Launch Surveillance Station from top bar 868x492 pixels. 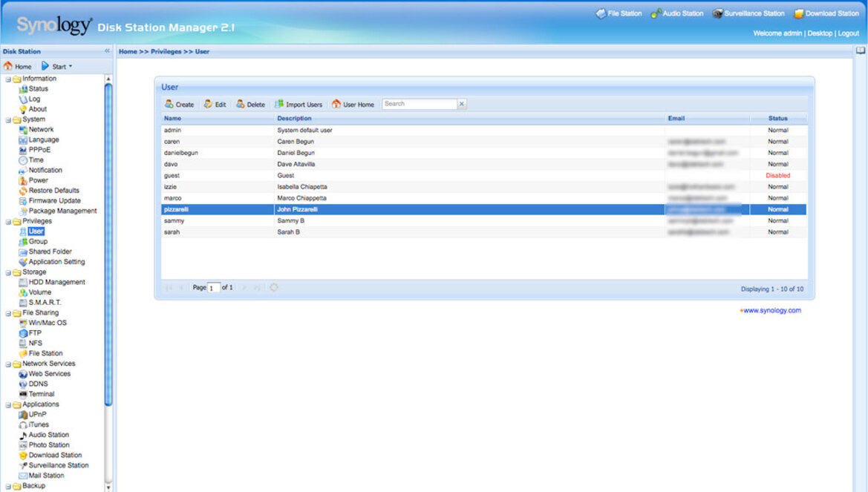[748, 13]
